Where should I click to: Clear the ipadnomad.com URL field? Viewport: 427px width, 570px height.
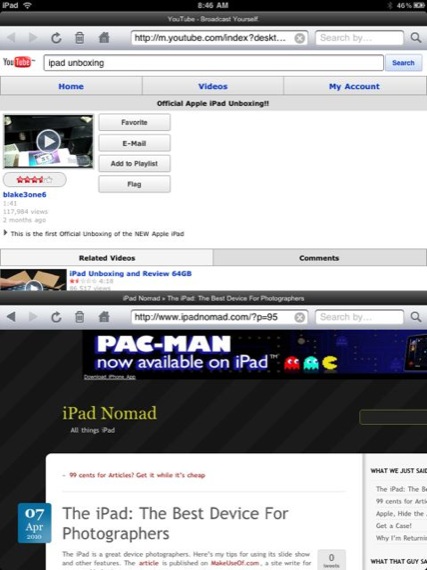pyautogui.click(x=299, y=317)
